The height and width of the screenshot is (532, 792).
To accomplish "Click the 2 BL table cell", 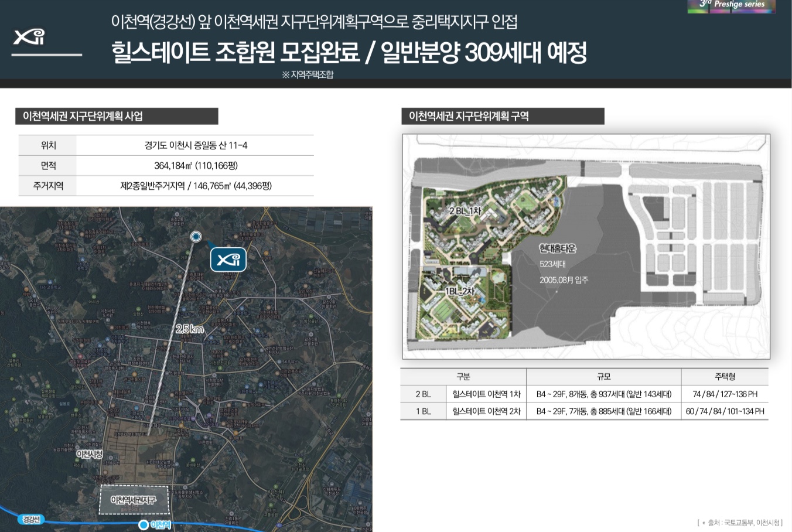I will [423, 394].
